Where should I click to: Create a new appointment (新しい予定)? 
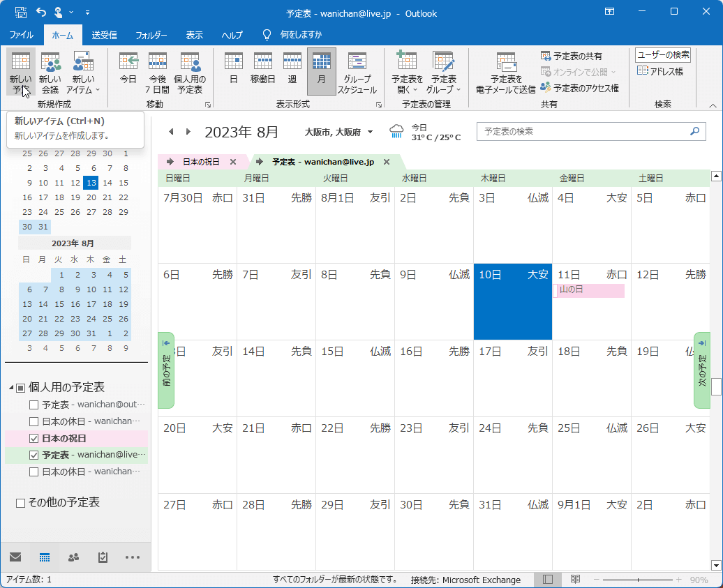21,72
